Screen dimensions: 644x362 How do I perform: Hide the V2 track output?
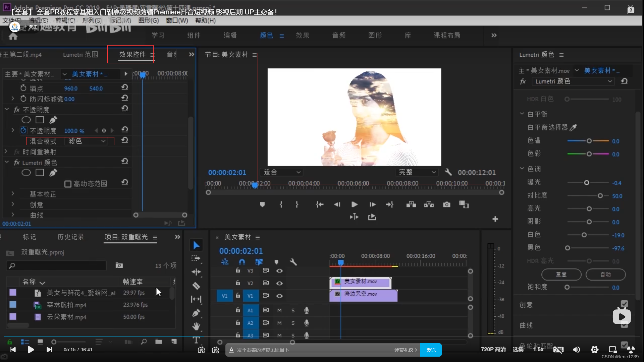click(x=279, y=283)
